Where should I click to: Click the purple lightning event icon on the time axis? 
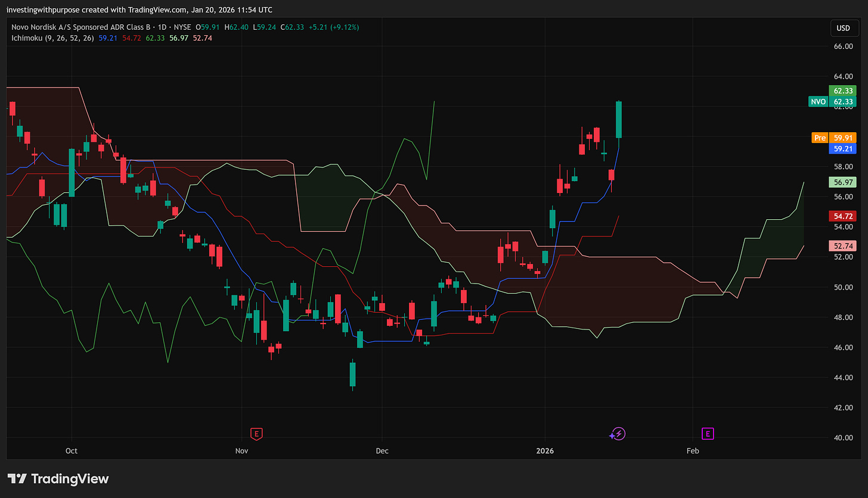click(x=618, y=434)
